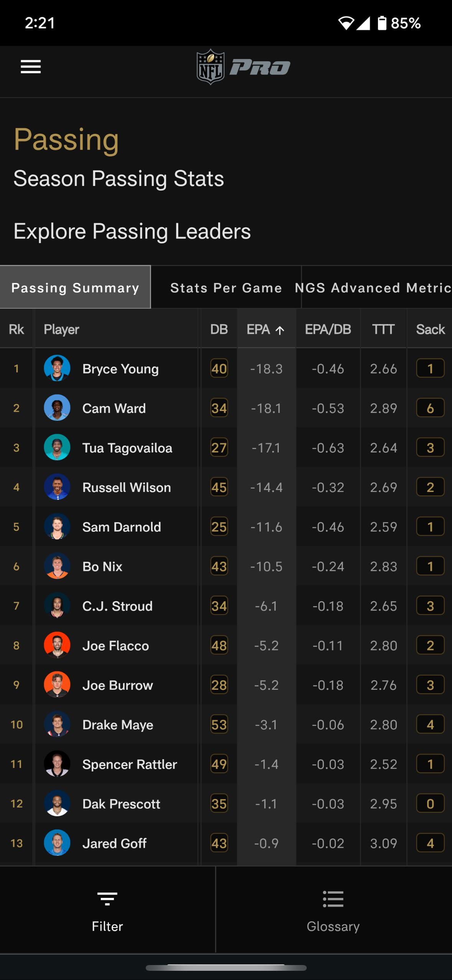Tap the NFL Pro logo
452x980 pixels.
tap(243, 67)
